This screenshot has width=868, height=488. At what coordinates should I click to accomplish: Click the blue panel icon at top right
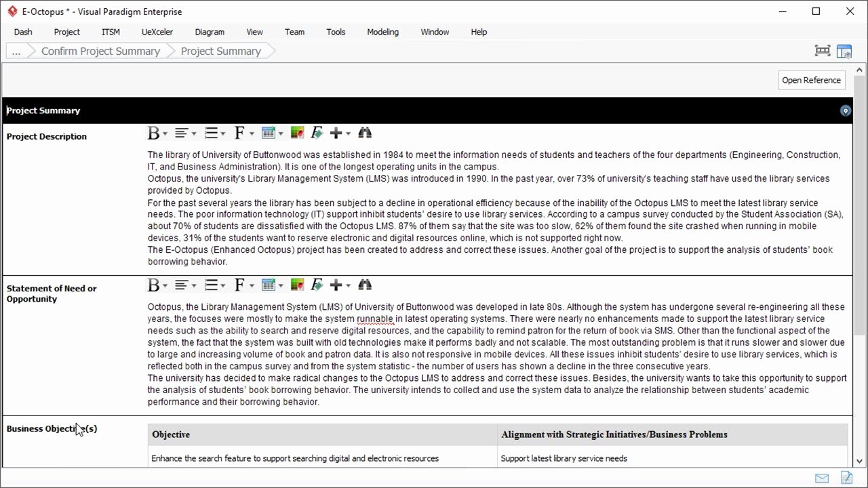point(844,51)
